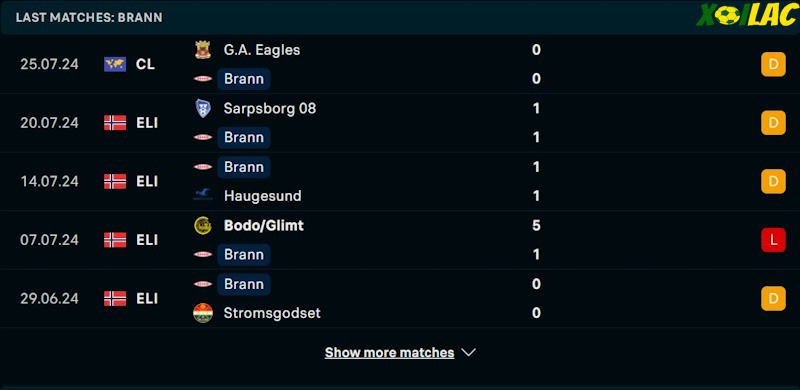
Task: Open the Sarpsborg 08 team name
Action: (x=269, y=108)
